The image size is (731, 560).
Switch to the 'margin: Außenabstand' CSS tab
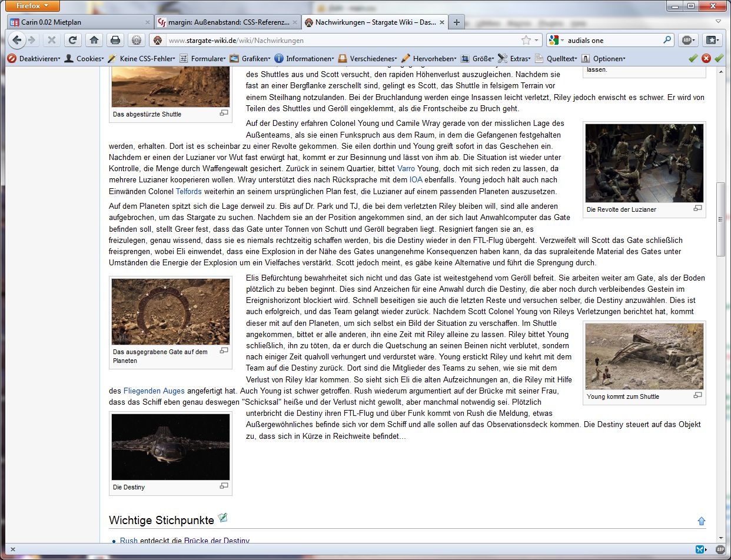click(x=227, y=22)
